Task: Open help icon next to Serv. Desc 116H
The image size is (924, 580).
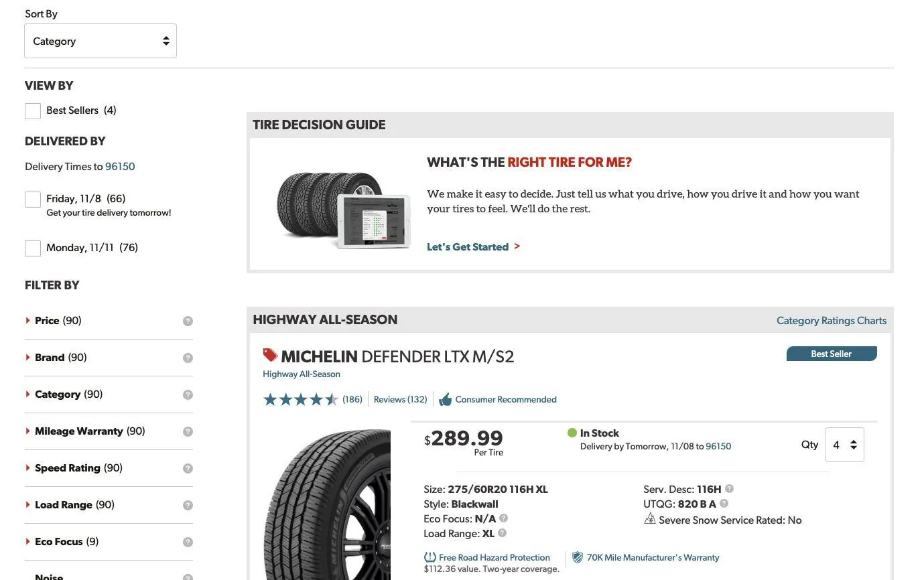Action: 729,489
